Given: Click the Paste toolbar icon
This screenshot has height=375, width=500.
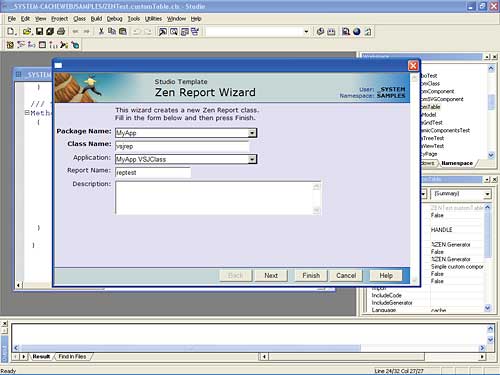Looking at the screenshot, I should pos(123,32).
